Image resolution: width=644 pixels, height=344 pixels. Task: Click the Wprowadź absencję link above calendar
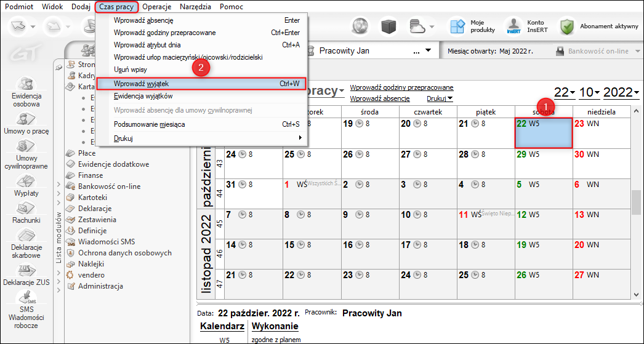[380, 98]
